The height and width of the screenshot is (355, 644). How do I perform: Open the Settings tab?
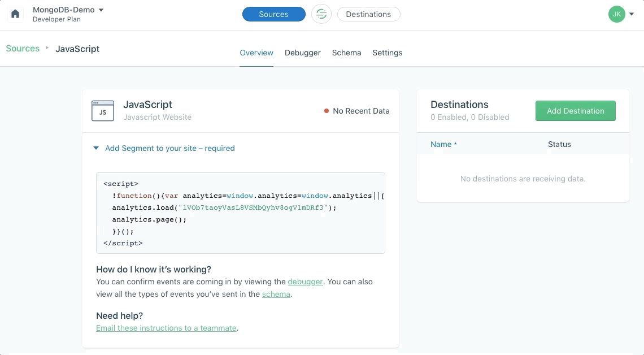(388, 53)
